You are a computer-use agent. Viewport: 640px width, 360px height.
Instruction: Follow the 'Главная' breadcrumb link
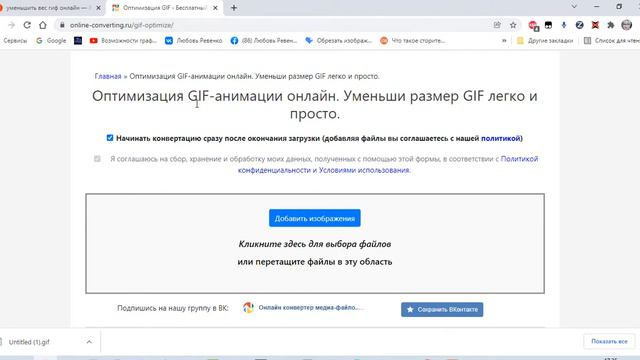(108, 76)
